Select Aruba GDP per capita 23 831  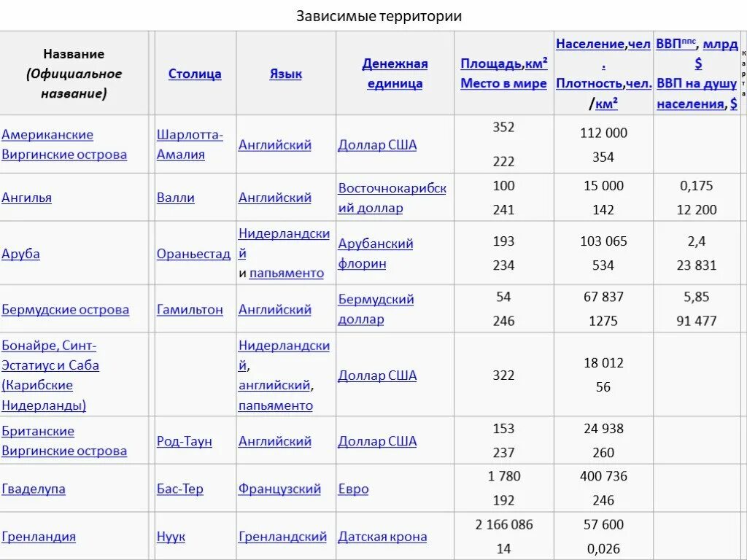tap(697, 265)
